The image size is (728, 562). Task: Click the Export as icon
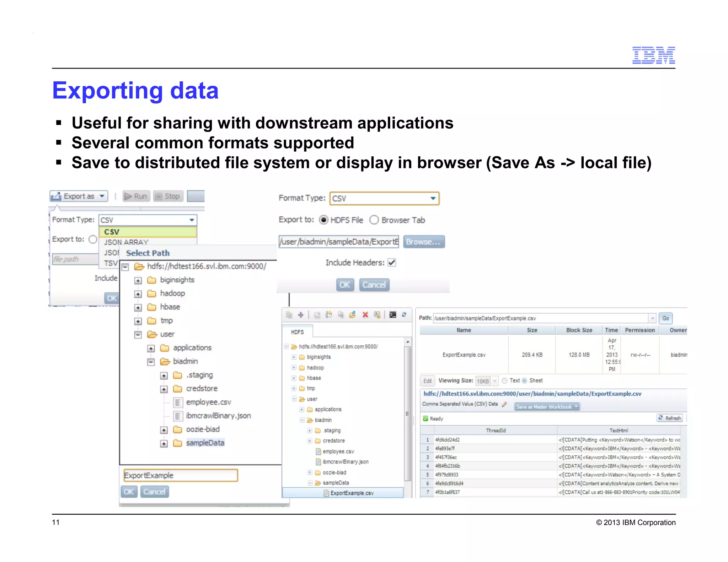click(56, 196)
